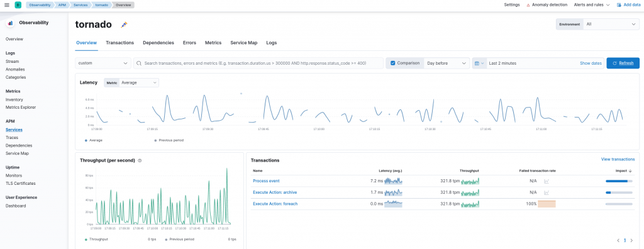644x249 pixels.
Task: Open the Service Map tab
Action: [244, 43]
